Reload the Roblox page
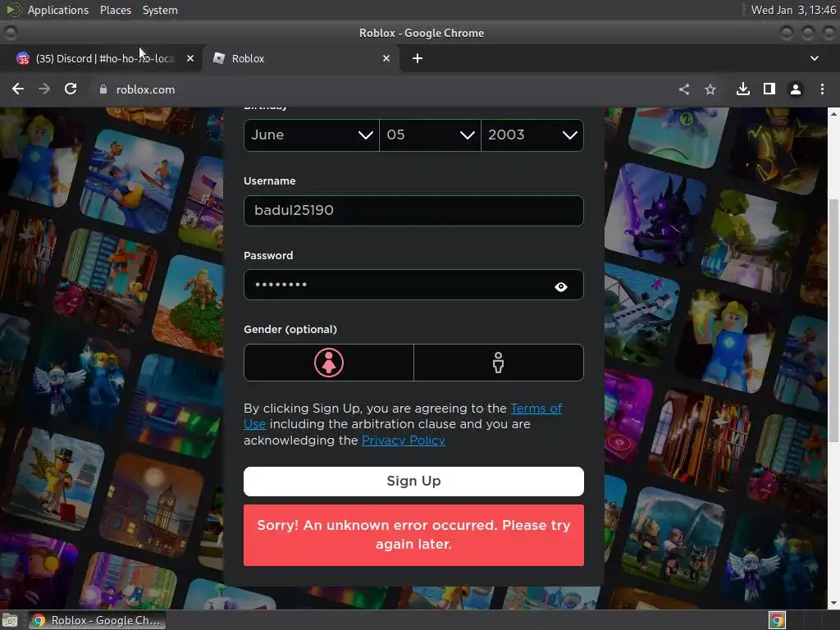The height and width of the screenshot is (630, 840). [71, 89]
